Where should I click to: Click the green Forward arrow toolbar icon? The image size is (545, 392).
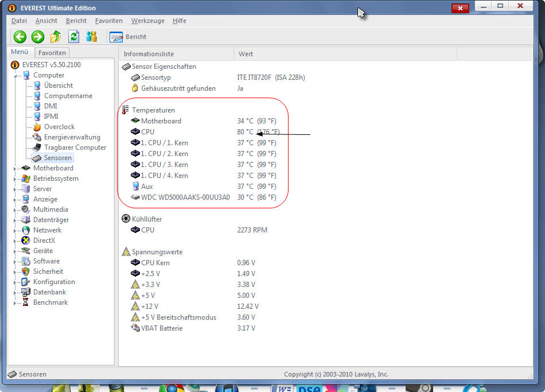point(38,37)
